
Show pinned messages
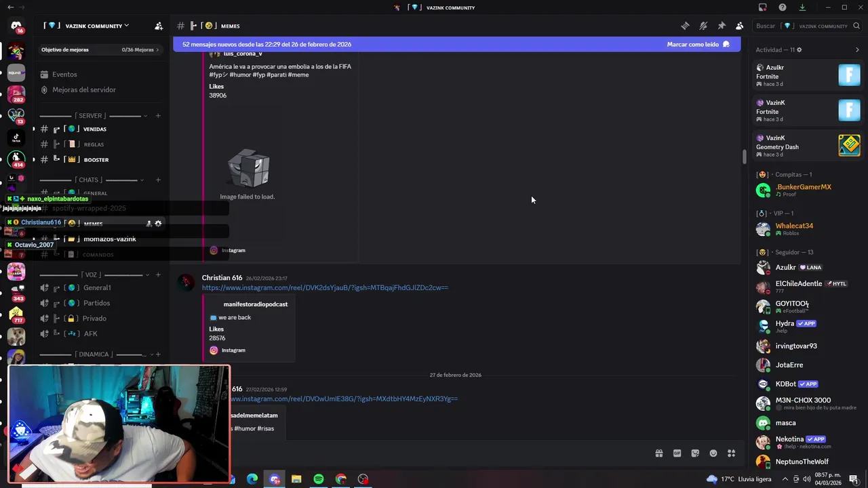tap(722, 26)
